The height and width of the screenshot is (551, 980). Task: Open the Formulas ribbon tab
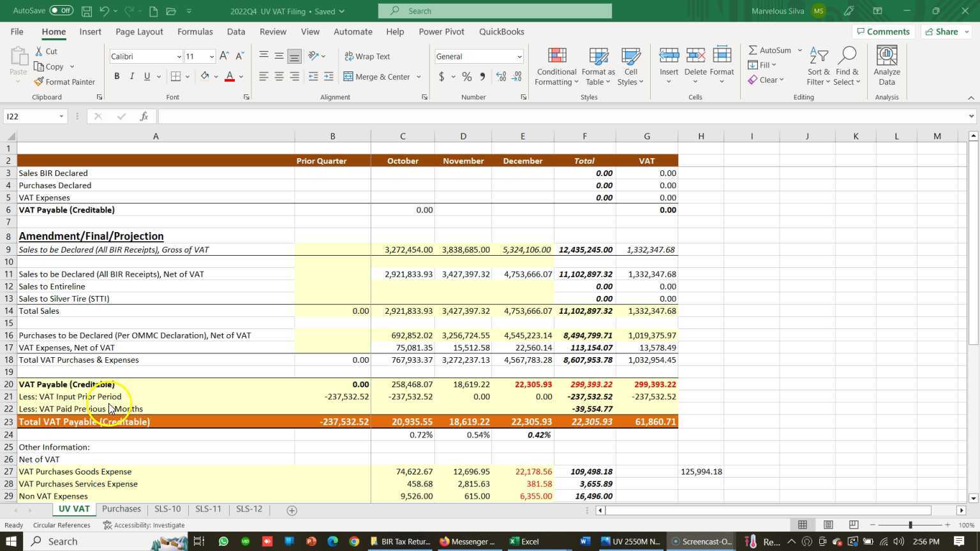(x=195, y=31)
